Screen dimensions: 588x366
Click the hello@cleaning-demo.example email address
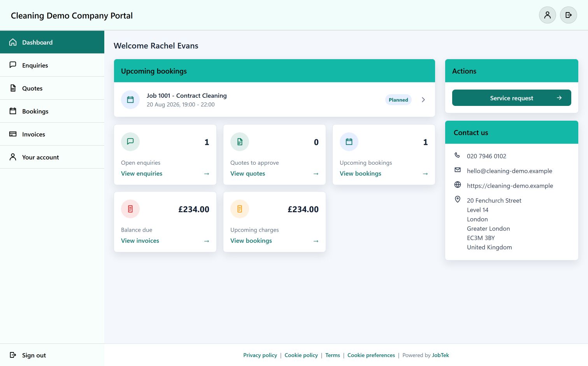[509, 171]
